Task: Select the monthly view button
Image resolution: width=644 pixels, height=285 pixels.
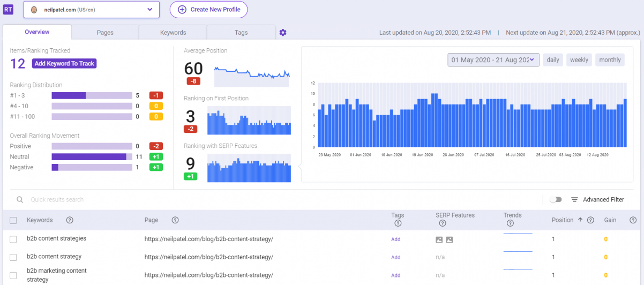Action: click(x=610, y=60)
